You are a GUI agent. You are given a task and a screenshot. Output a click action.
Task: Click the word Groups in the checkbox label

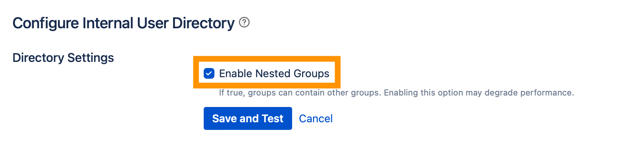[x=311, y=73]
